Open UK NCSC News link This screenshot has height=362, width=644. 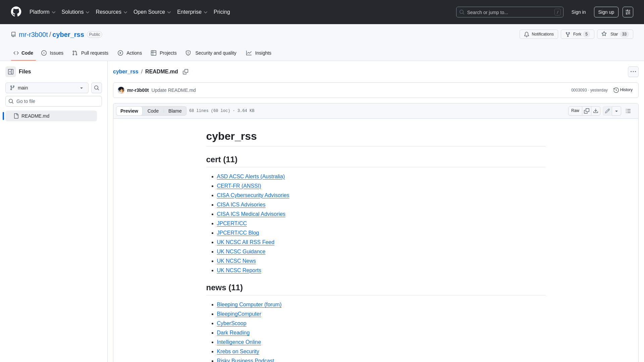[236, 261]
